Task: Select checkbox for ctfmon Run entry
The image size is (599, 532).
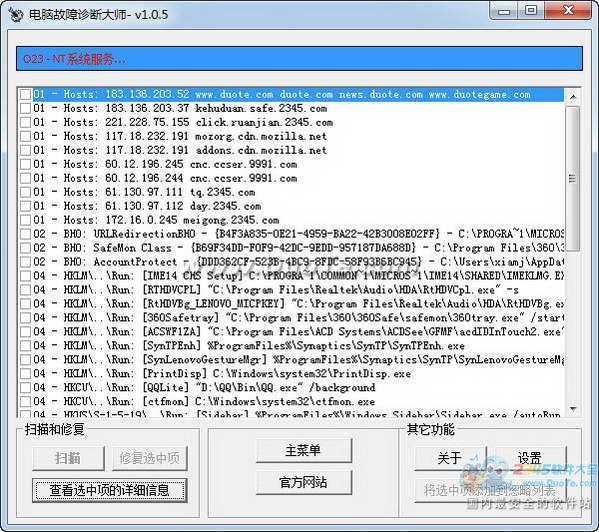Action: [x=26, y=402]
